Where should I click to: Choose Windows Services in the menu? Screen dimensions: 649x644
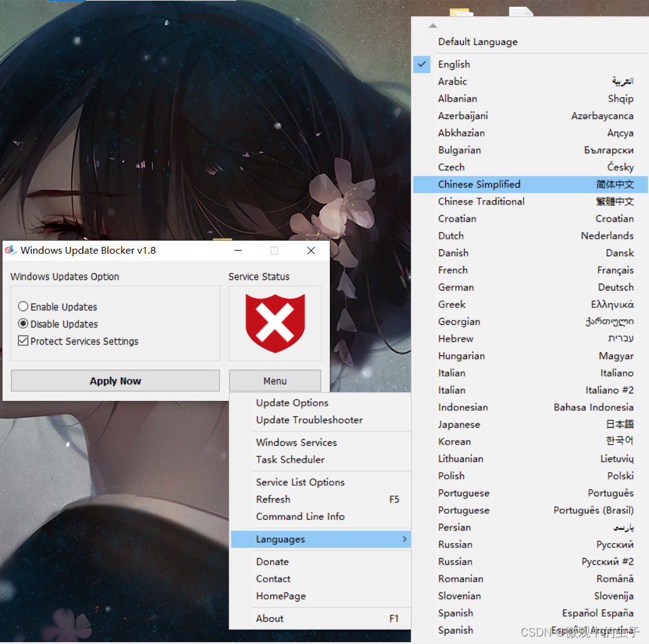click(x=296, y=442)
